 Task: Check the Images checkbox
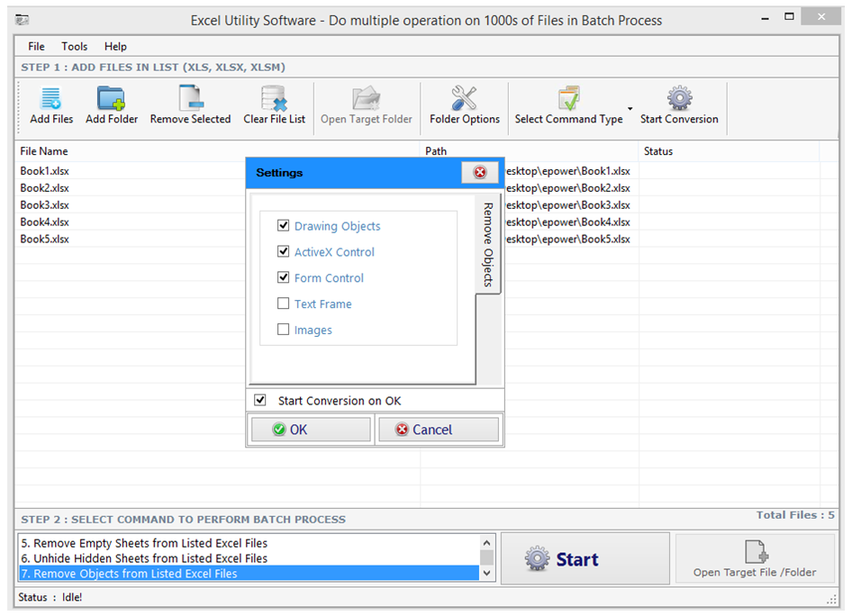coord(283,330)
